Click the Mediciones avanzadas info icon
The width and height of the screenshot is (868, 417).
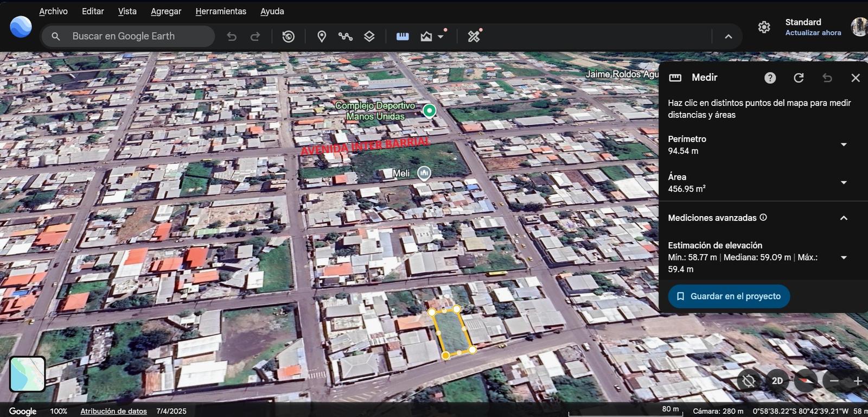click(763, 217)
